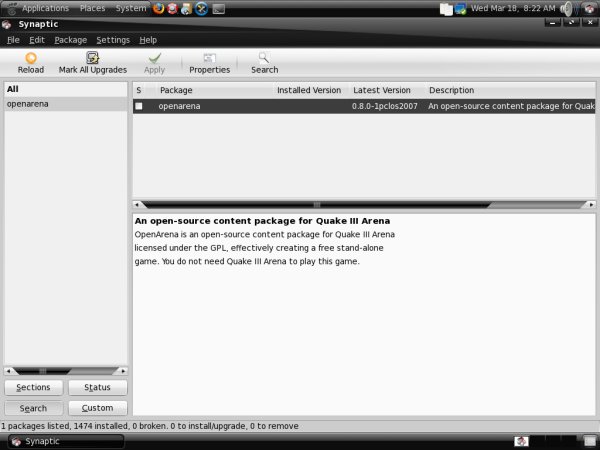Viewport: 600px width, 450px height.
Task: Sort by the Description column header
Action: (510, 90)
